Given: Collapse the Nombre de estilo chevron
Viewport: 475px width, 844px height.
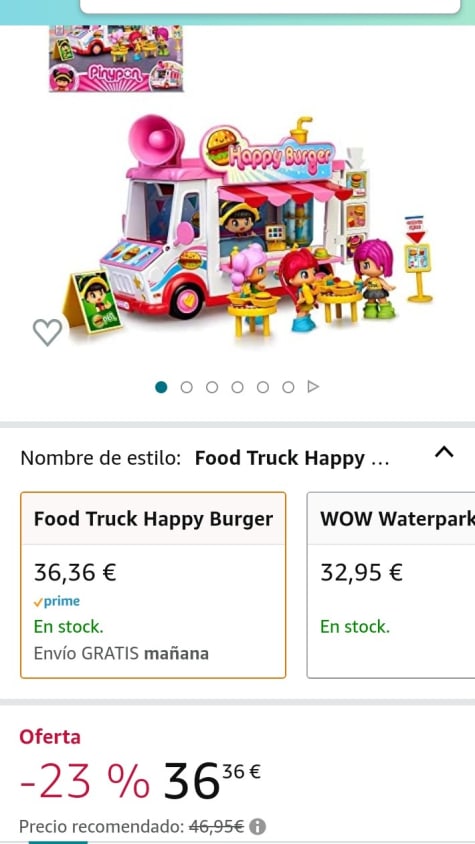Looking at the screenshot, I should tap(444, 453).
